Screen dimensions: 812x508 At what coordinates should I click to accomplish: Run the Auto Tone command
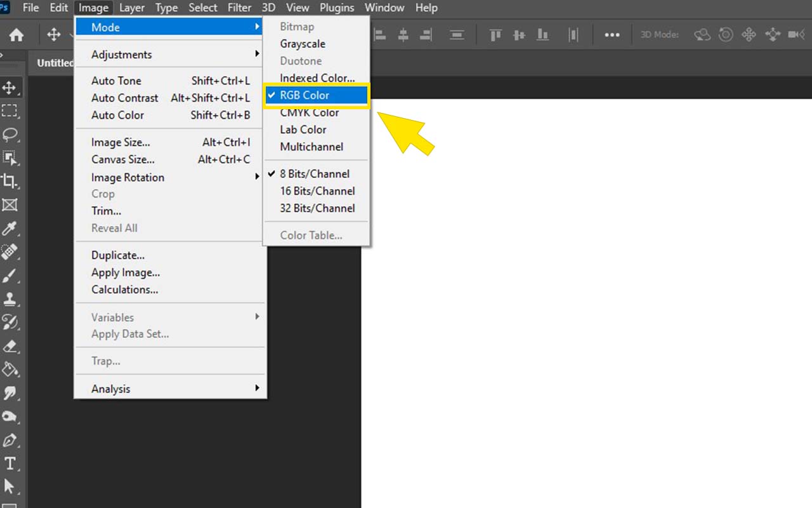point(116,81)
